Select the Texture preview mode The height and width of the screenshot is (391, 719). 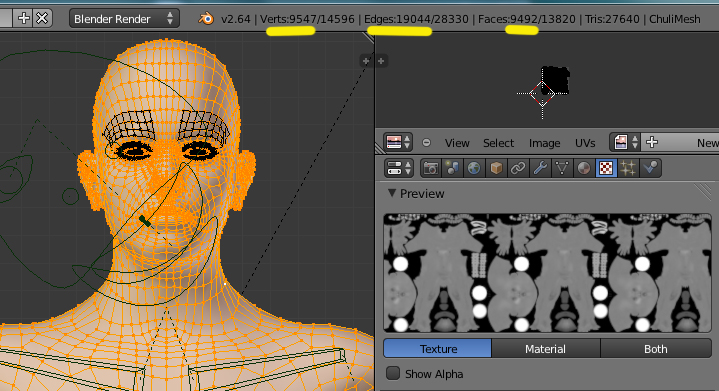click(x=437, y=349)
